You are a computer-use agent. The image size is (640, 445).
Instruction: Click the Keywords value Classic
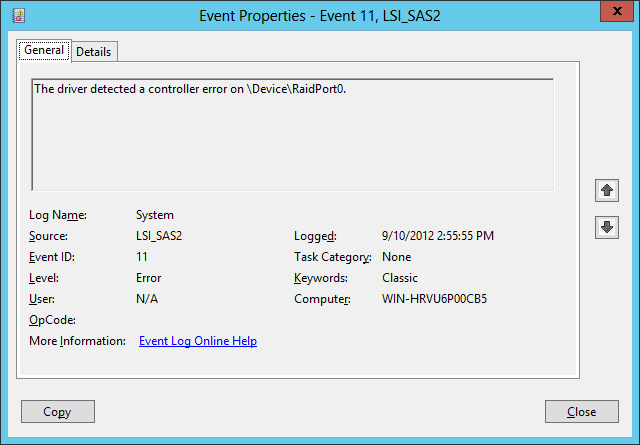click(400, 278)
